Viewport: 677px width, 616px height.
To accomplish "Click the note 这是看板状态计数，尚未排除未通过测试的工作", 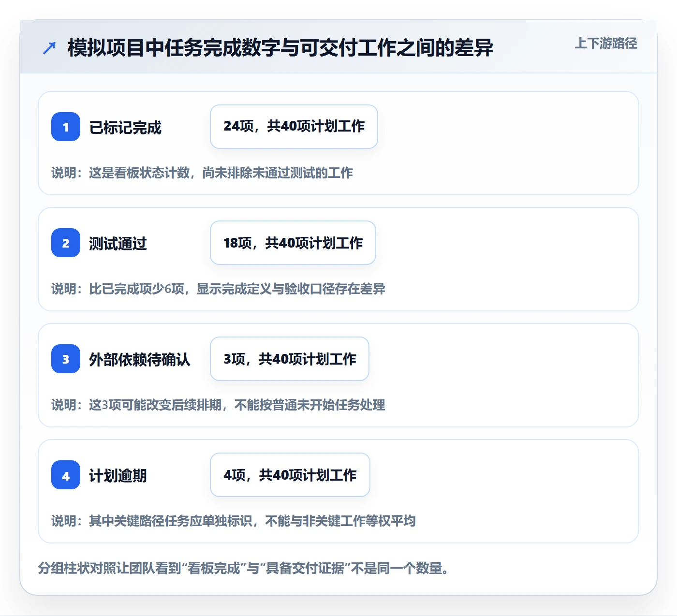I will pyautogui.click(x=202, y=173).
